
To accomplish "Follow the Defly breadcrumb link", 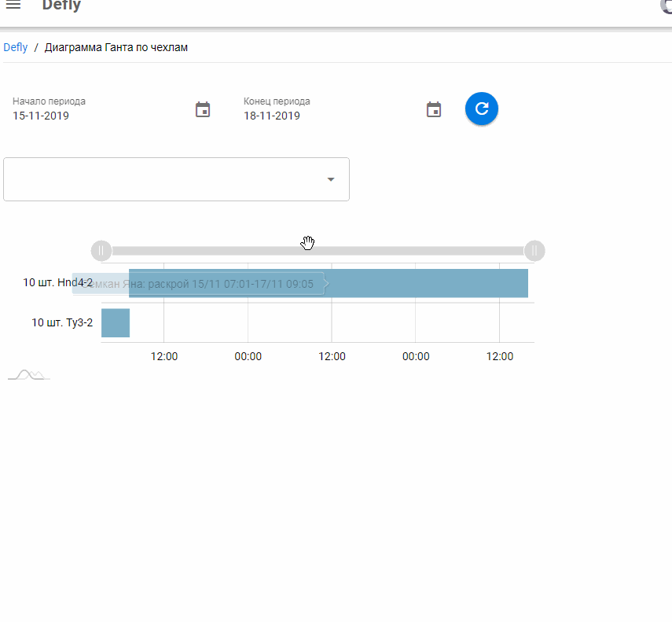I will pyautogui.click(x=16, y=47).
